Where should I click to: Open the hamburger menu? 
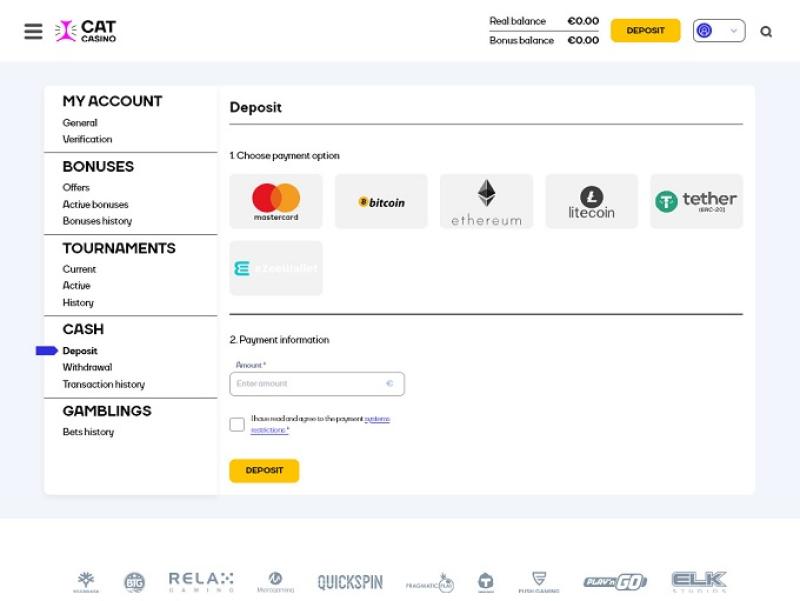coord(33,31)
